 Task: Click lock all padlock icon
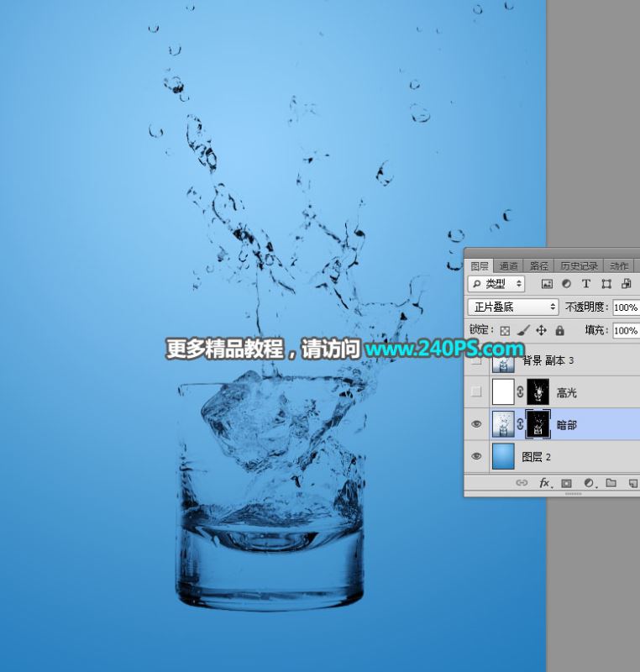(x=559, y=330)
